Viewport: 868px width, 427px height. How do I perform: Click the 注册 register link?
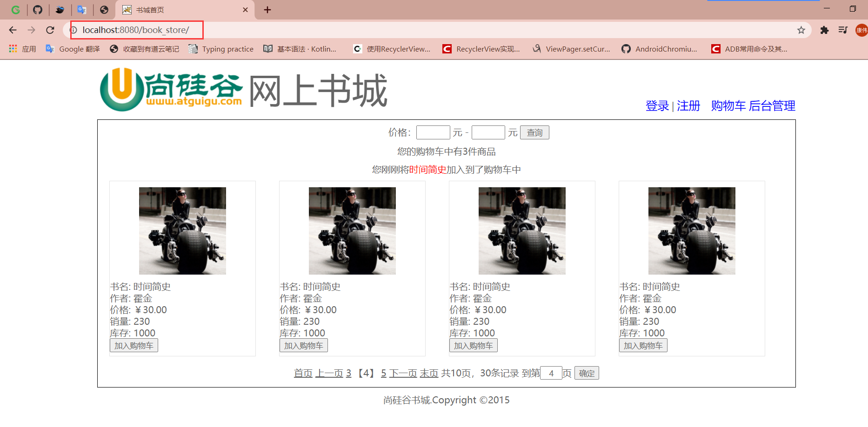(x=688, y=106)
